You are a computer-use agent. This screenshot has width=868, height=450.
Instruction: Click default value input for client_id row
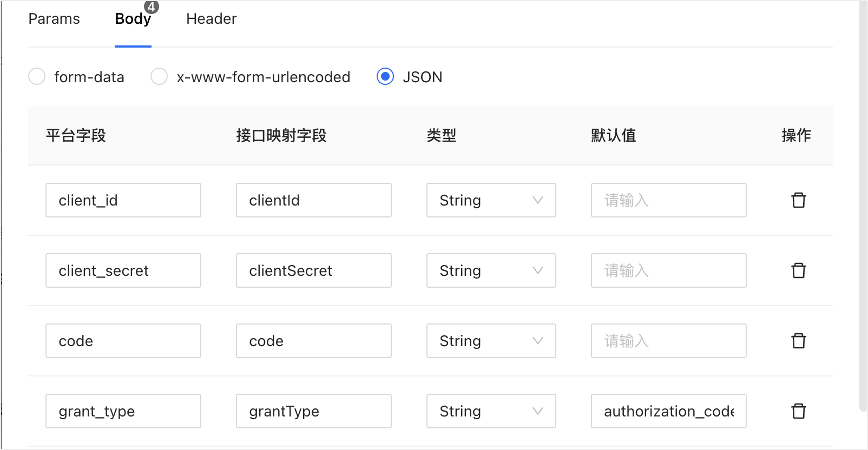coord(668,200)
